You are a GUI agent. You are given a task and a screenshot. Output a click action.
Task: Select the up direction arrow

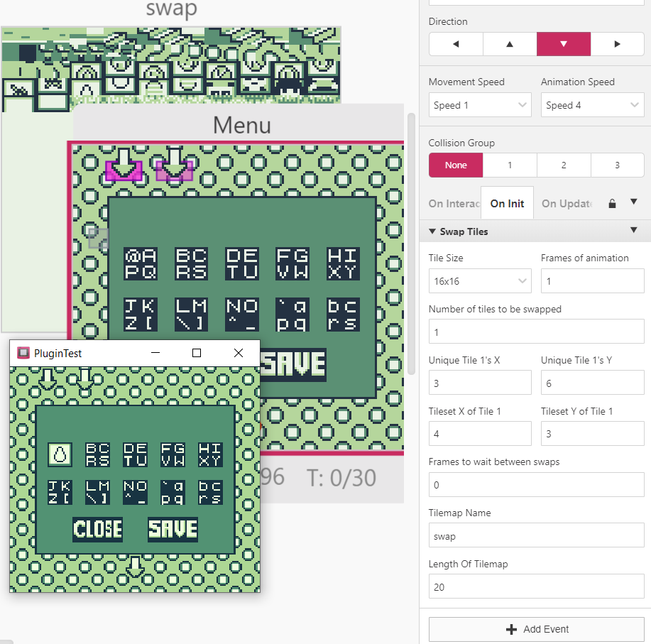point(509,43)
